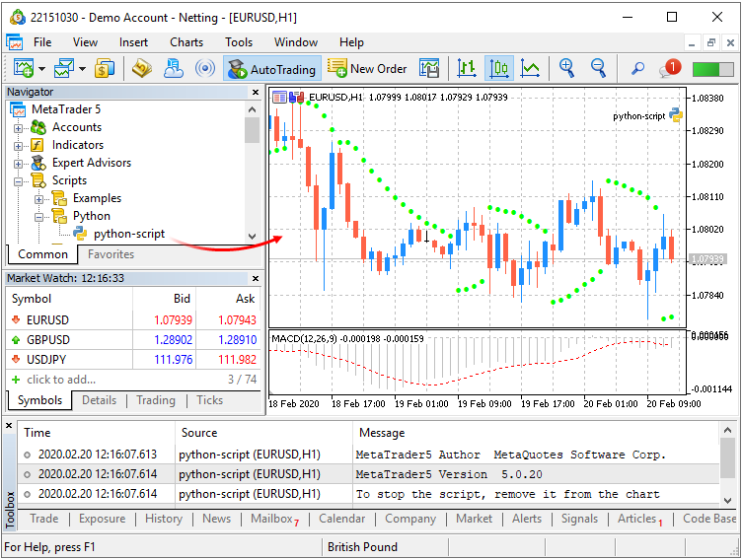Screen dimensions: 743x560
Task: Open the Articles tab in Toolbox
Action: [x=639, y=519]
